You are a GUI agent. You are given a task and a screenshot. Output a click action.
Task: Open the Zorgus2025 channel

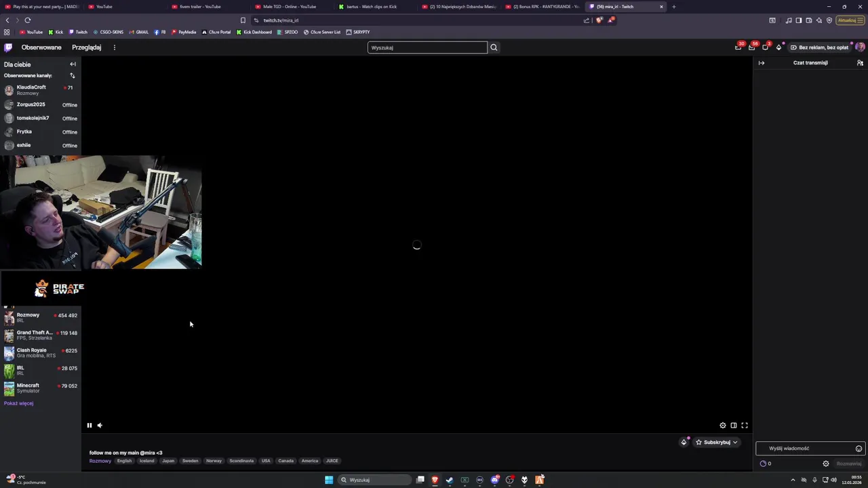tap(41, 104)
